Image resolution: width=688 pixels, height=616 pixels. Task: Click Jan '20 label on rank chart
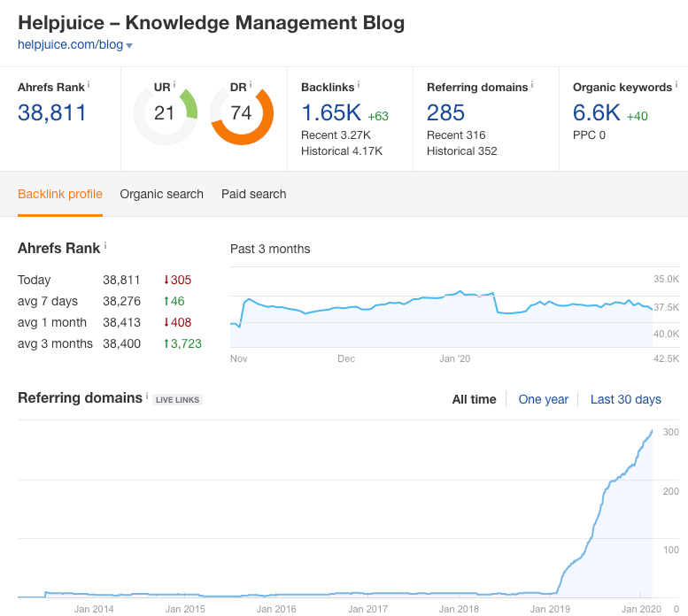click(x=454, y=358)
